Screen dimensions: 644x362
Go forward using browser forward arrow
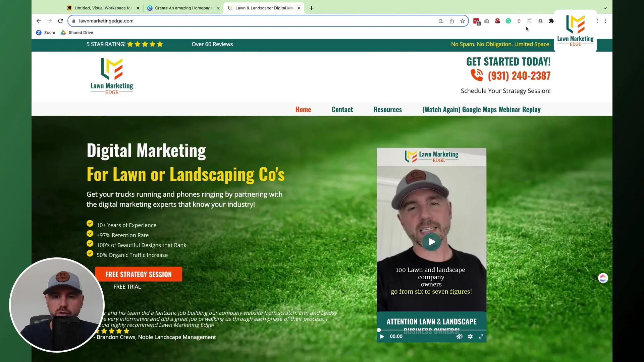click(x=50, y=21)
